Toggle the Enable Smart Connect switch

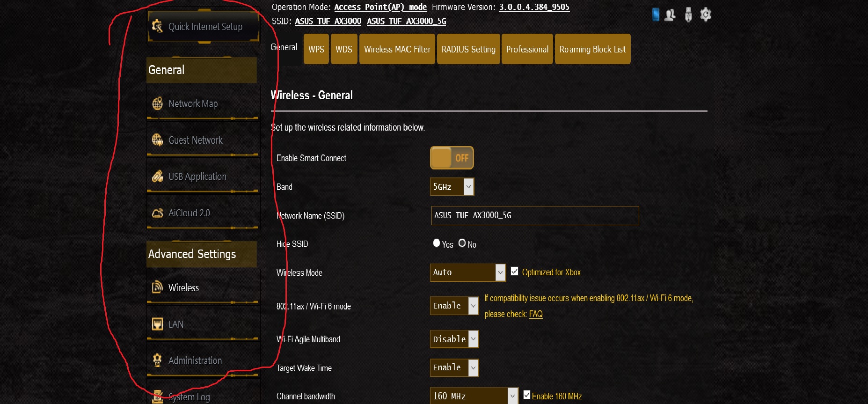[x=452, y=158]
